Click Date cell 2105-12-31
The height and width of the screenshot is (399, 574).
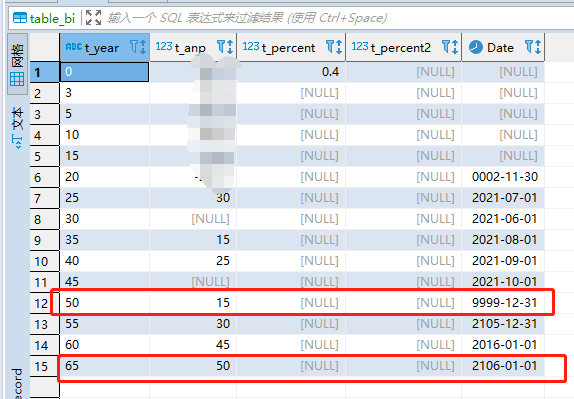[504, 324]
